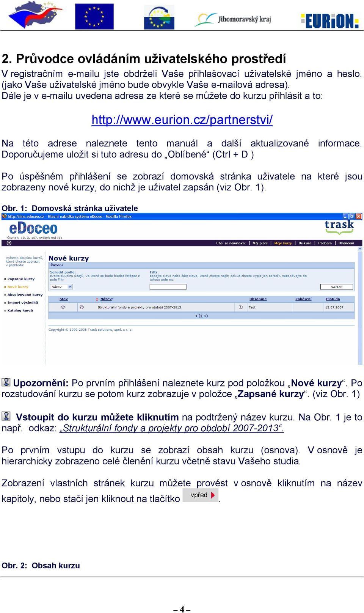The width and height of the screenshot is (364, 613).
Task: Click into the Filtr text input field
Action: click(x=168, y=287)
